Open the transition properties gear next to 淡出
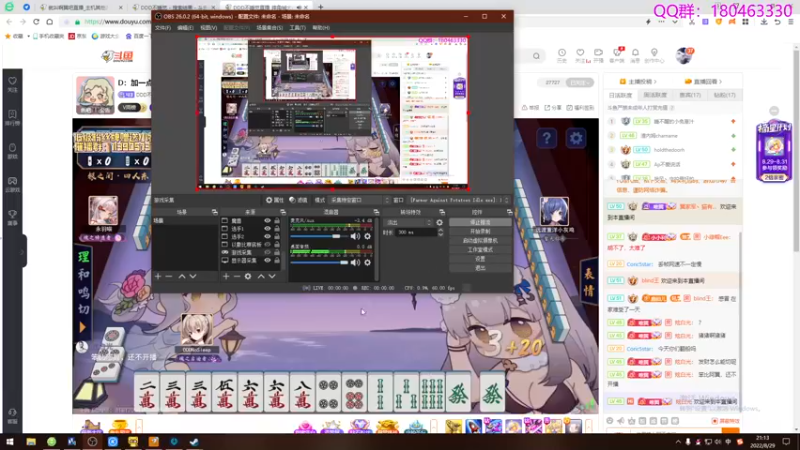Viewport: 800px width, 450px height. pos(439,222)
